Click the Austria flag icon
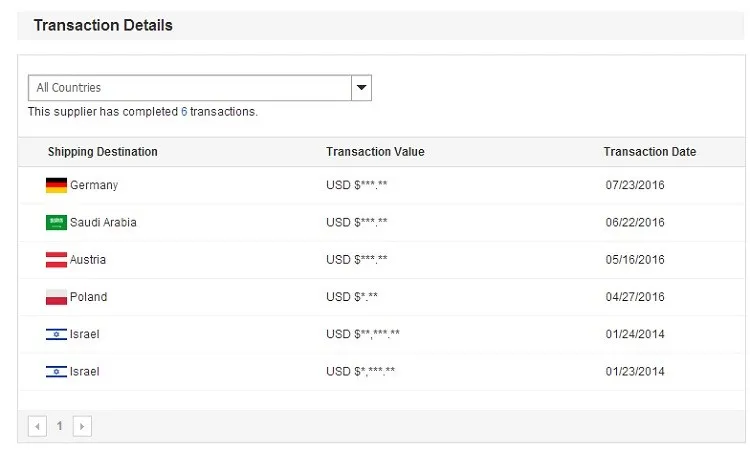The height and width of the screenshot is (450, 750). (x=56, y=260)
